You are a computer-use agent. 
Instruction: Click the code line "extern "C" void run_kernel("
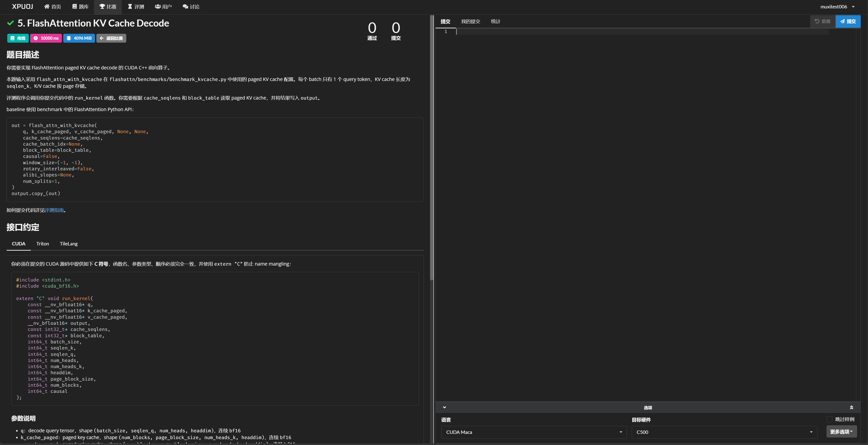(x=55, y=298)
